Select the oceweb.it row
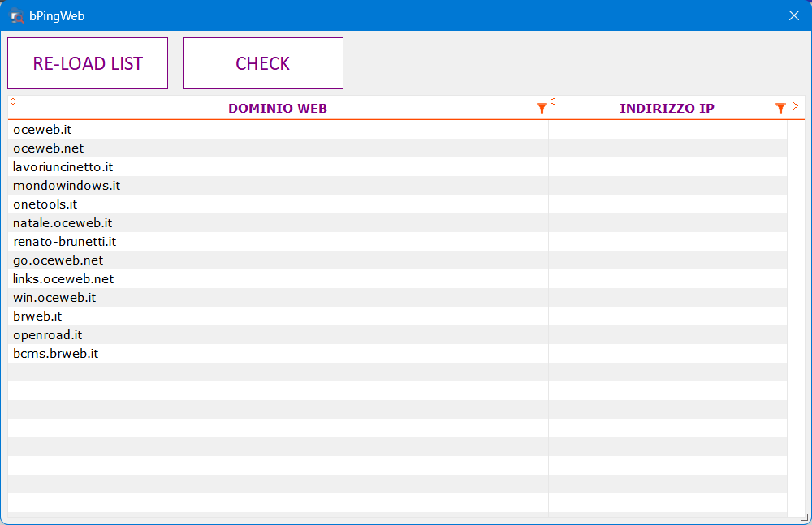812x525 pixels. tap(43, 130)
